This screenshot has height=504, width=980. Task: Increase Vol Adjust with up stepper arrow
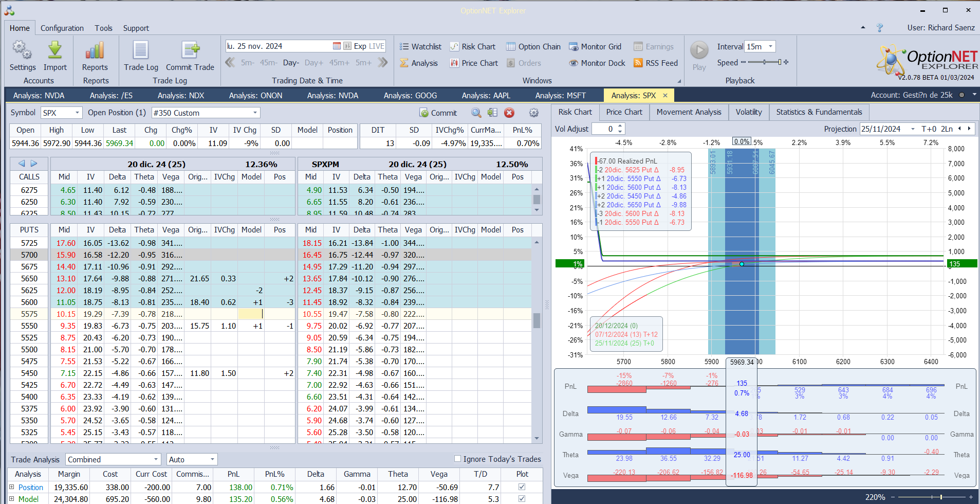[620, 127]
